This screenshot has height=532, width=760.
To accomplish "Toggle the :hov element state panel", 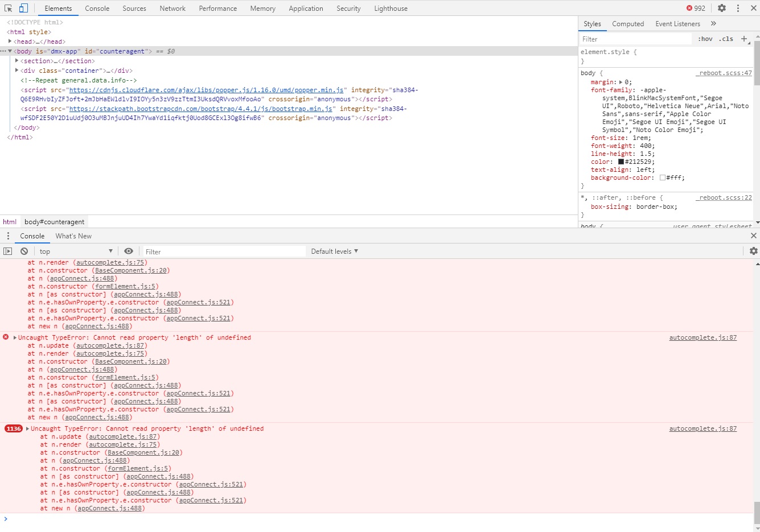I will point(705,39).
